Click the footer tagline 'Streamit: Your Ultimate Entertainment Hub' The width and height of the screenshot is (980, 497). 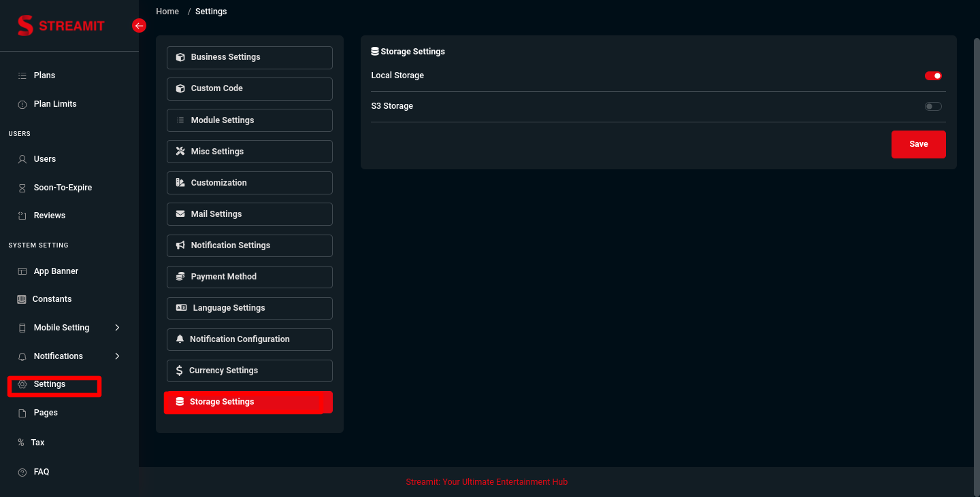(x=487, y=482)
